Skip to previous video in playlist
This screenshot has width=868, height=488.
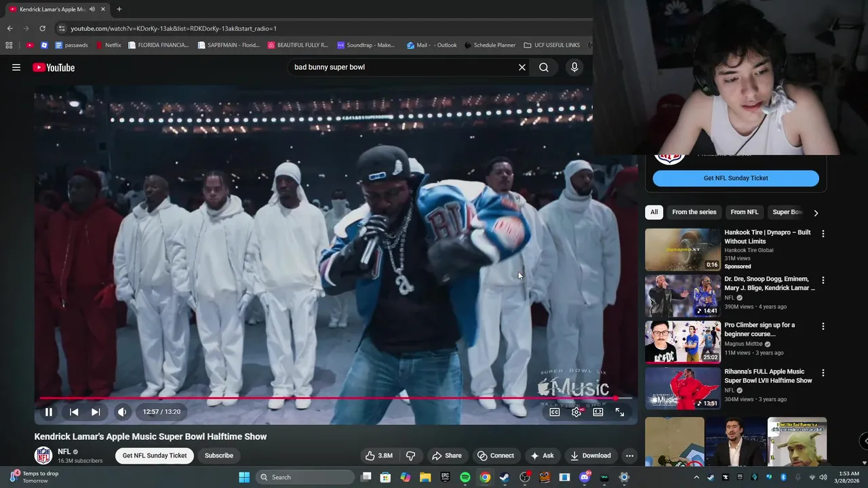pos(74,411)
